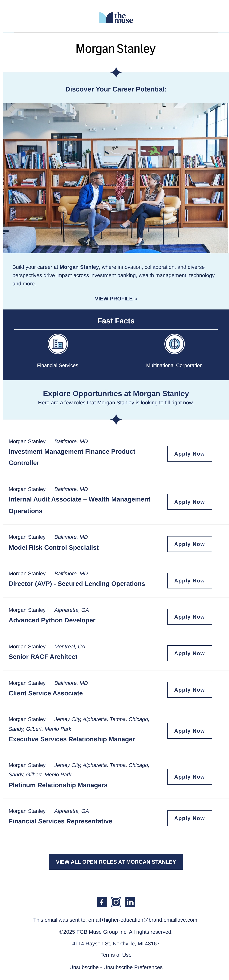Click View All Open Roles at Morgan Stanley
This screenshot has height=980, width=229.
[x=116, y=862]
